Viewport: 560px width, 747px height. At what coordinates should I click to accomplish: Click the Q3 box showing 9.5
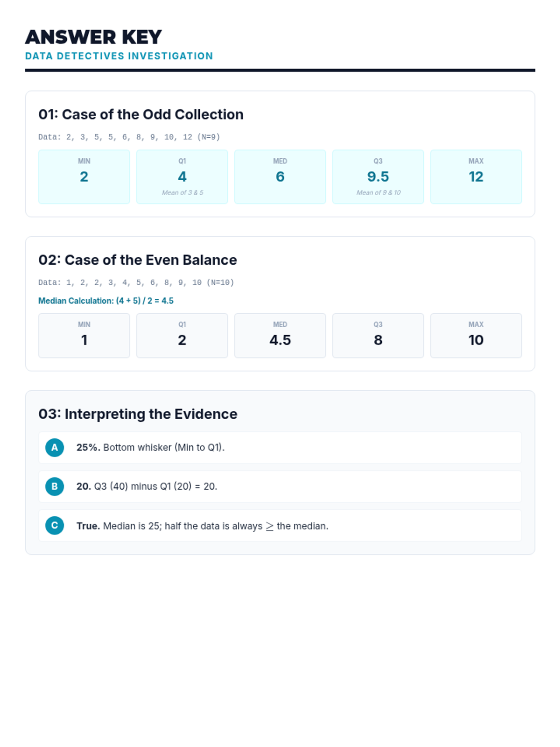[x=378, y=176]
